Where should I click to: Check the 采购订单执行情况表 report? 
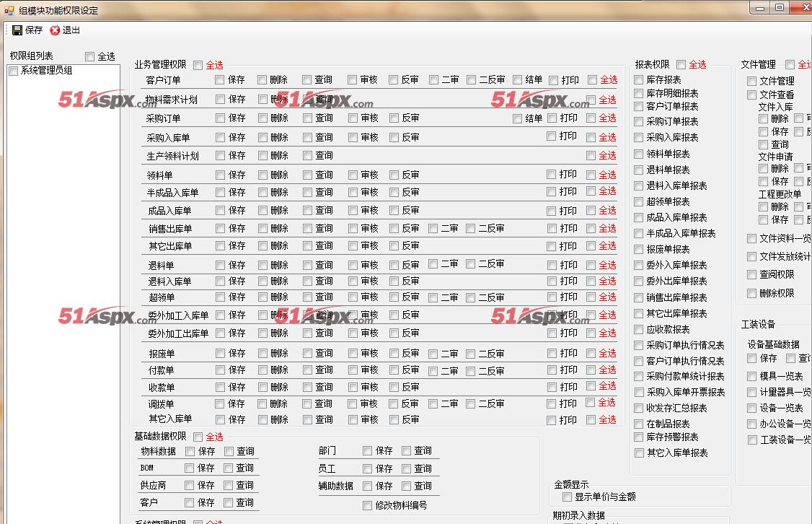pos(638,345)
